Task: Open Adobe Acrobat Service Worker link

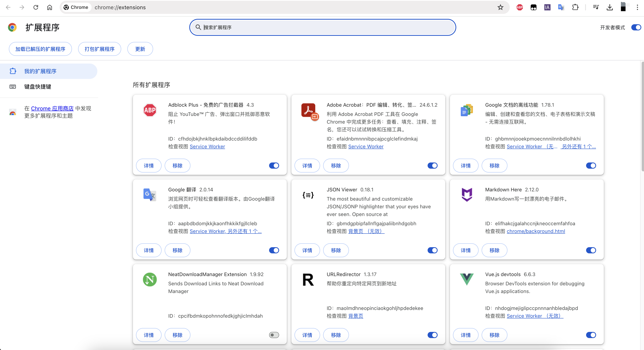Action: [x=366, y=146]
